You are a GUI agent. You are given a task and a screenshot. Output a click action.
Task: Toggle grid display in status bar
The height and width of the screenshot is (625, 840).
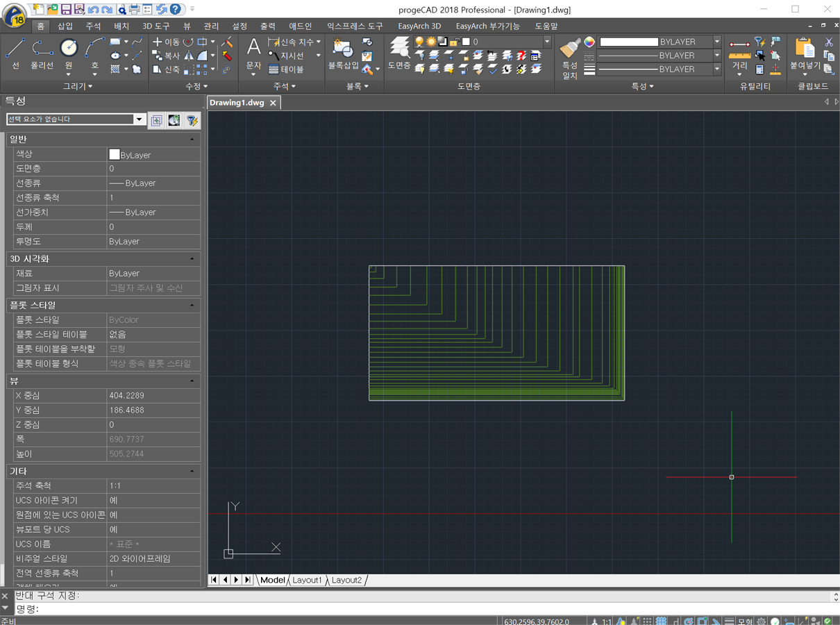[x=662, y=621]
